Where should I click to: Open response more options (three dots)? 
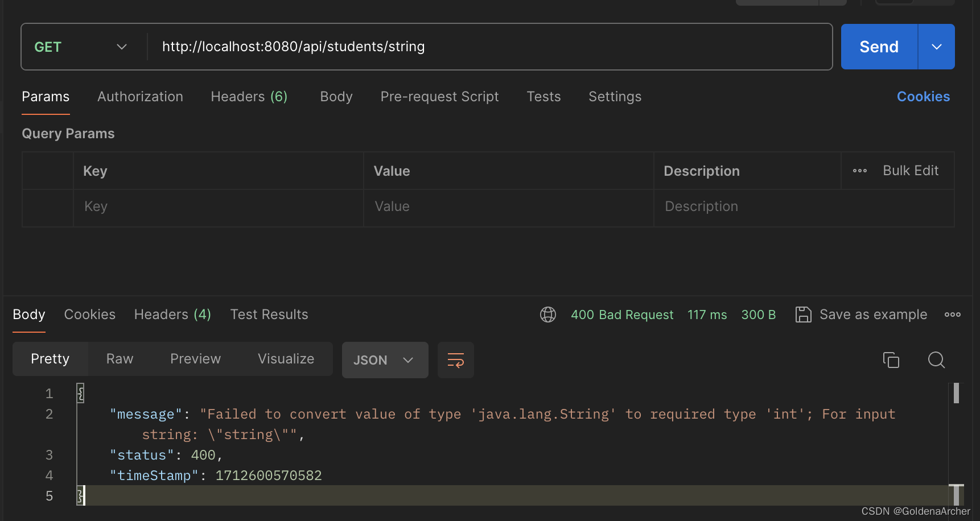pyautogui.click(x=953, y=315)
